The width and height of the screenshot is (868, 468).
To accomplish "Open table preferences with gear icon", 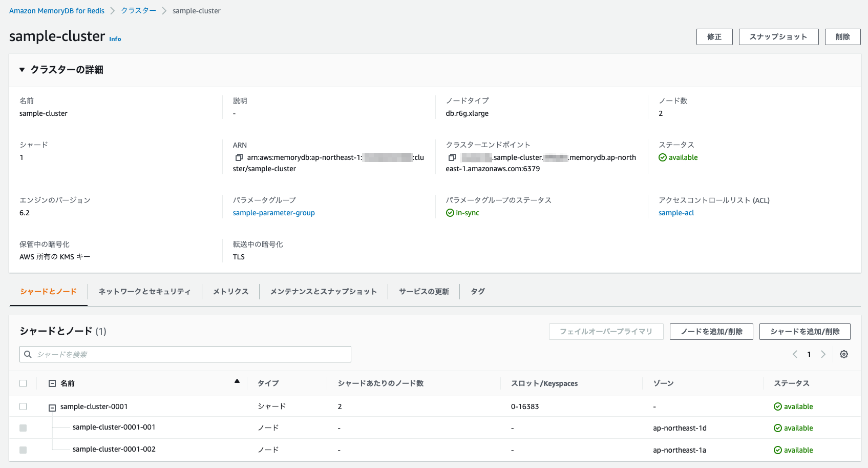I will [844, 354].
